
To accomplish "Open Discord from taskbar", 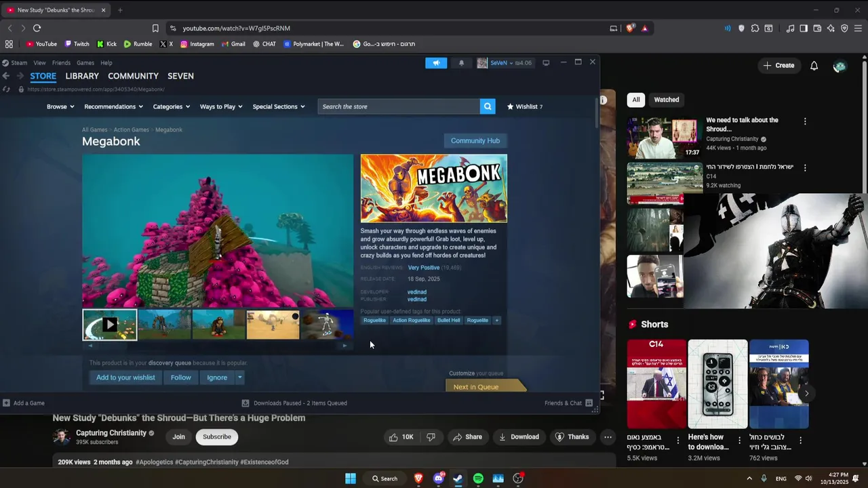I will pyautogui.click(x=438, y=479).
